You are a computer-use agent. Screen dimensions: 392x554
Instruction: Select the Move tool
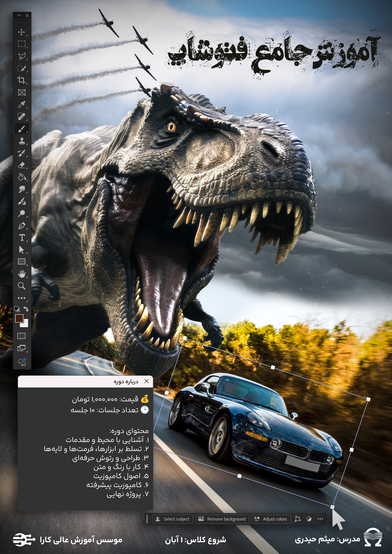pyautogui.click(x=21, y=32)
